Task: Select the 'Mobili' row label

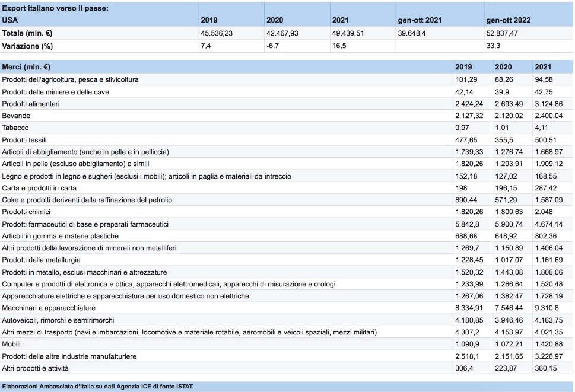Action: [11, 344]
